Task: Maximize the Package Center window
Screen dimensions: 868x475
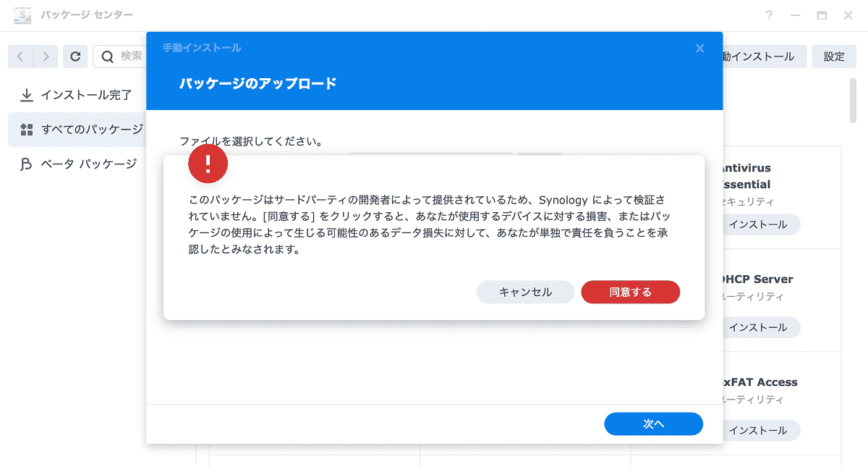Action: (x=822, y=15)
